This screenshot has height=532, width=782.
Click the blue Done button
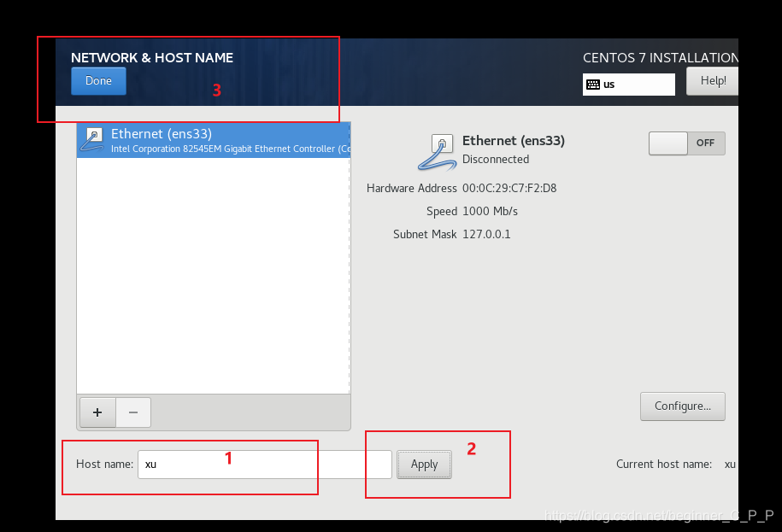pos(98,80)
